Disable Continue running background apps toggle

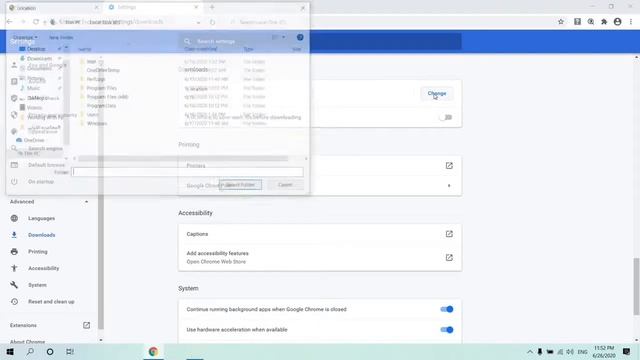point(447,309)
